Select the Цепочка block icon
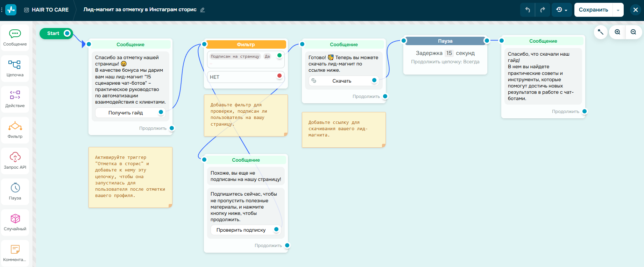The height and width of the screenshot is (267, 644). 15,68
